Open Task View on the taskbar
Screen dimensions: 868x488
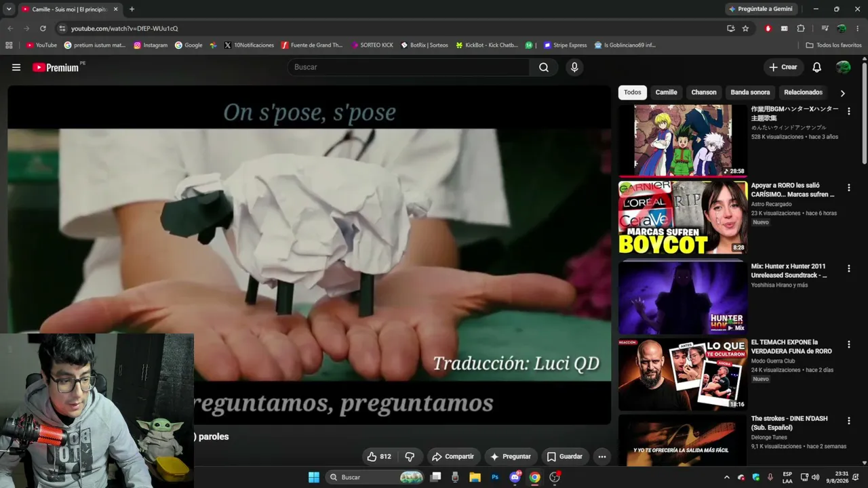(x=436, y=477)
